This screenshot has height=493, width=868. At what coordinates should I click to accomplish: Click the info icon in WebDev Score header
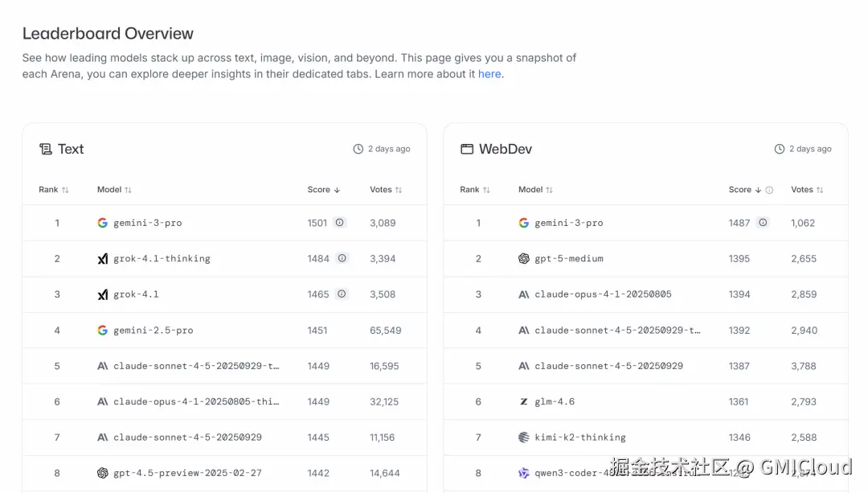(x=769, y=190)
